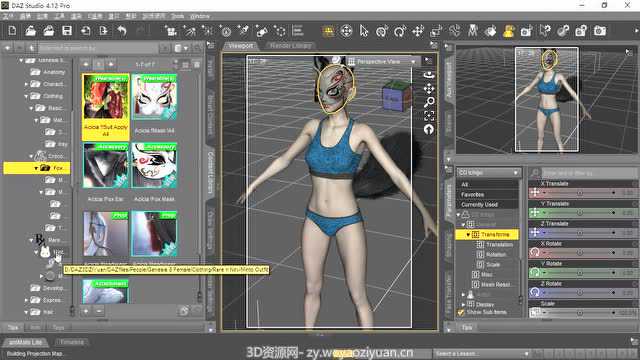Open the Select a Lesson dropdown
Image resolution: width=640 pixels, height=360 pixels.
[481, 353]
